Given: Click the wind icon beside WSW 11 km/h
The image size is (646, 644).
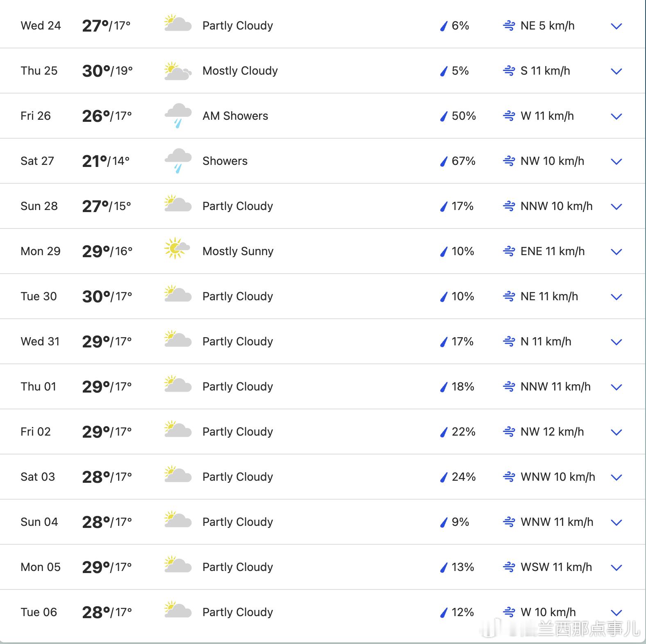Looking at the screenshot, I should 509,567.
